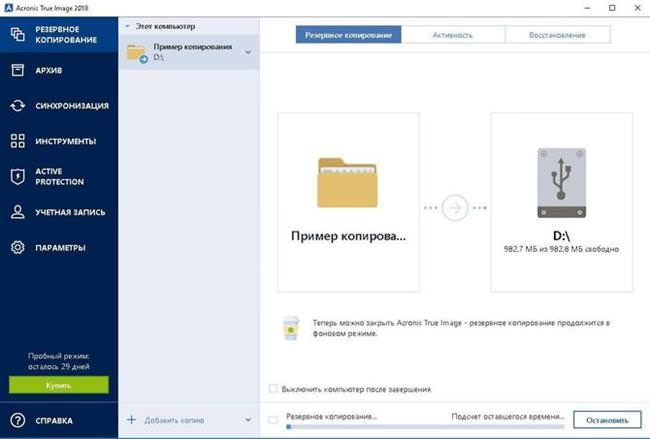The image size is (650, 439).
Task: Click the plus icon to add backup
Action: (131, 420)
